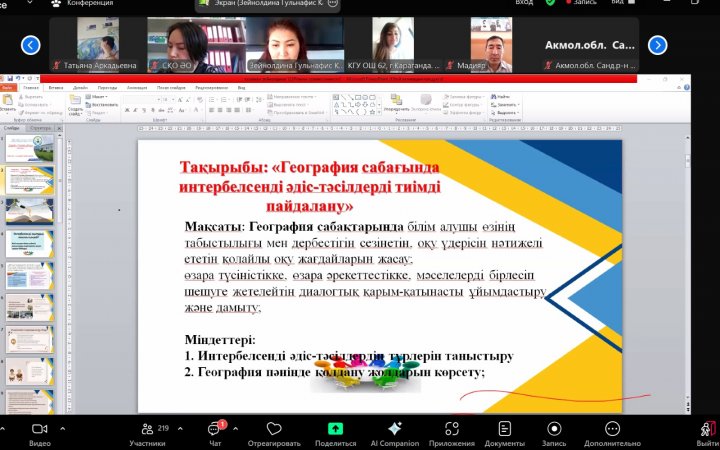Select slide 6 thumbnail in the slide pane
720x450 pixels.
(x=29, y=308)
